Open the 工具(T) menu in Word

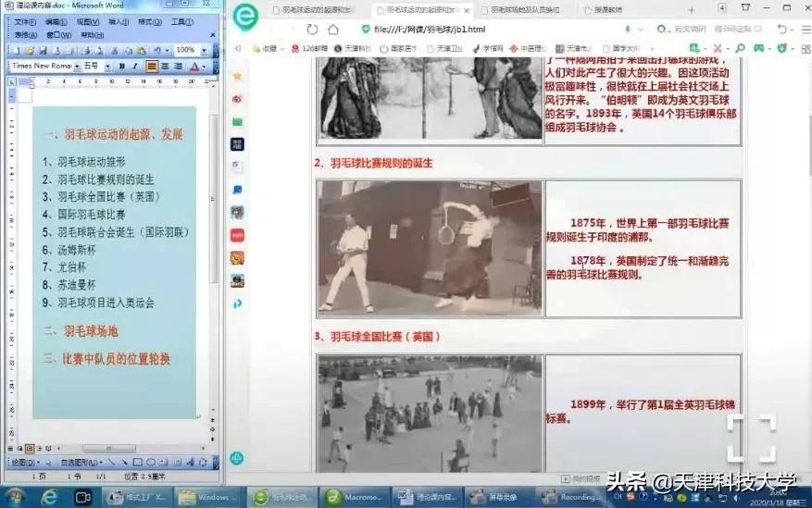(181, 22)
